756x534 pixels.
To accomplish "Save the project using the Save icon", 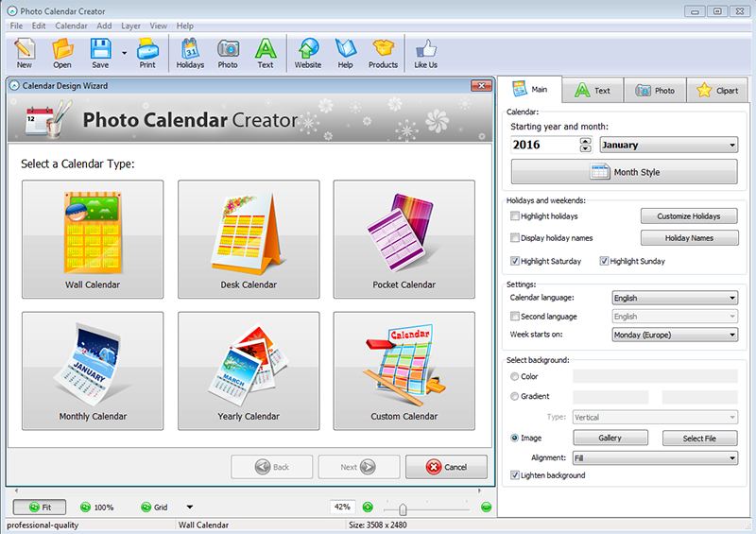I will pyautogui.click(x=100, y=54).
